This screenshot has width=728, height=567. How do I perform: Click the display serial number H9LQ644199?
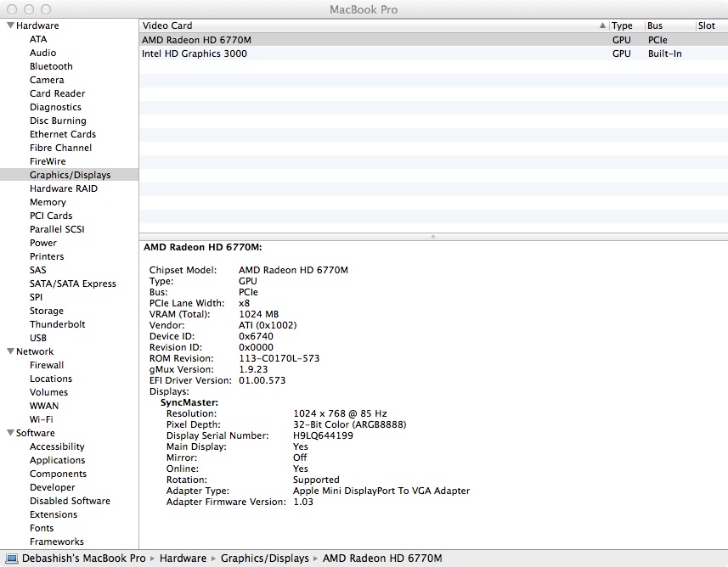(x=323, y=435)
